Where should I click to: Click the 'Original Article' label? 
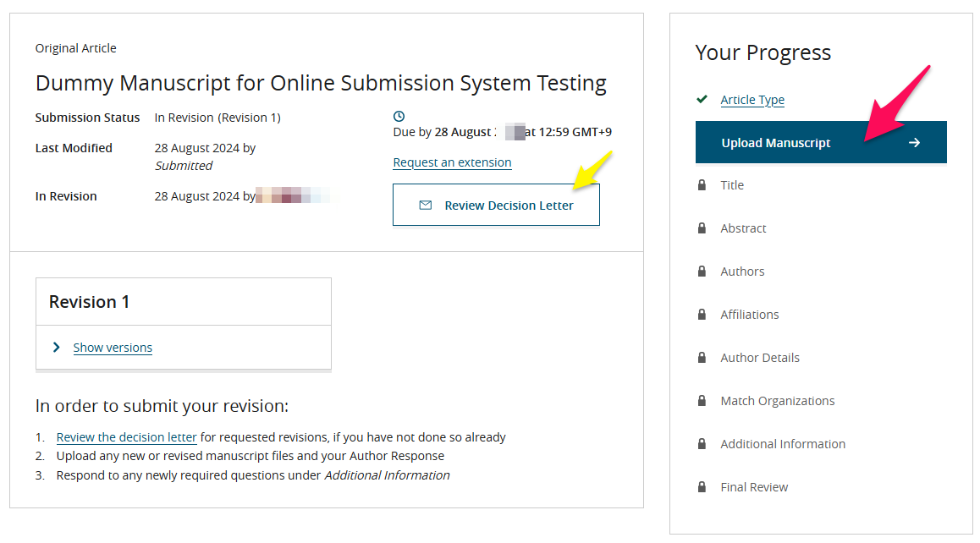(x=75, y=48)
